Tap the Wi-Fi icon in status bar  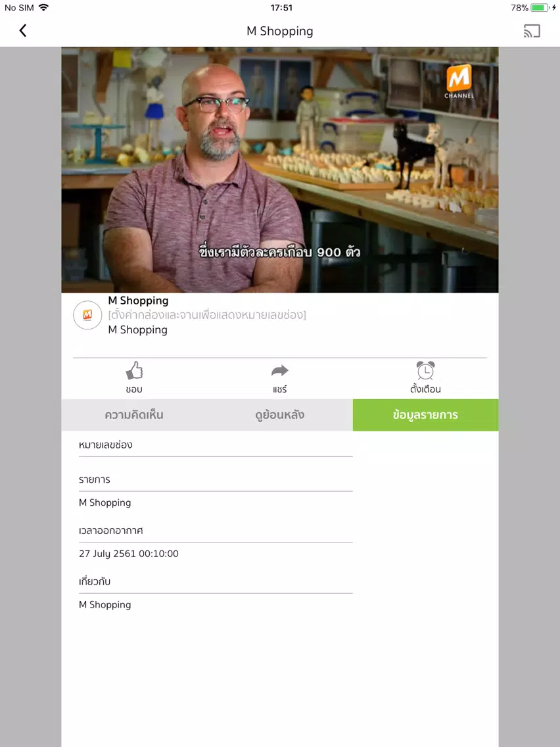[43, 7]
